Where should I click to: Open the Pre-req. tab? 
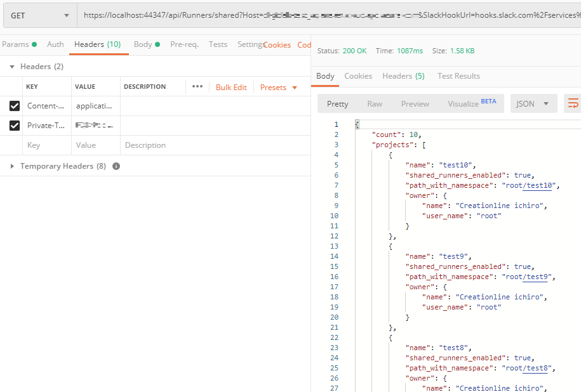click(184, 44)
